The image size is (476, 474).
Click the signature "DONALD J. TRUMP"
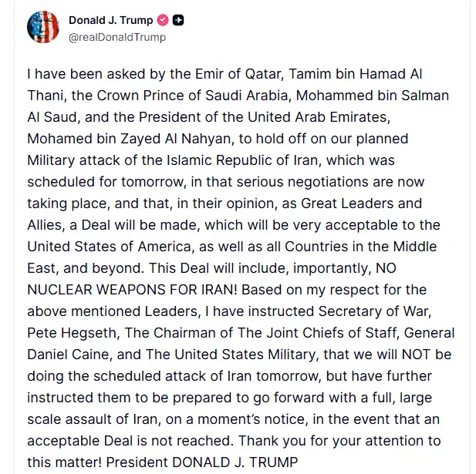(235, 462)
